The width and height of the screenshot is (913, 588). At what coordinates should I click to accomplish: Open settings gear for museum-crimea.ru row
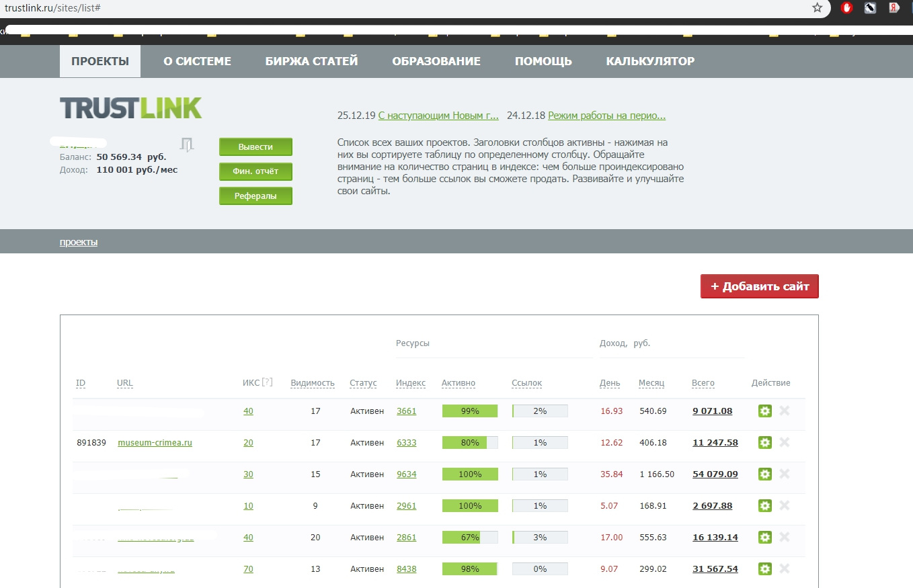click(x=764, y=442)
